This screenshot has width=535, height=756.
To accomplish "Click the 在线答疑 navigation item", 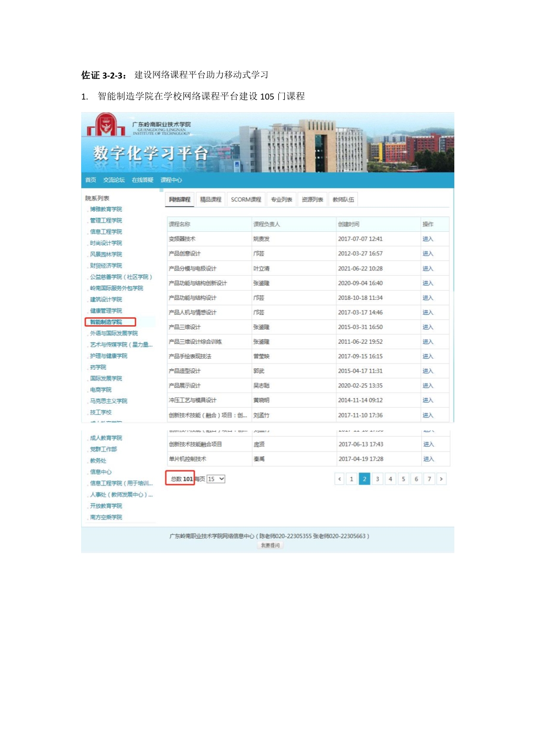I will coord(142,180).
